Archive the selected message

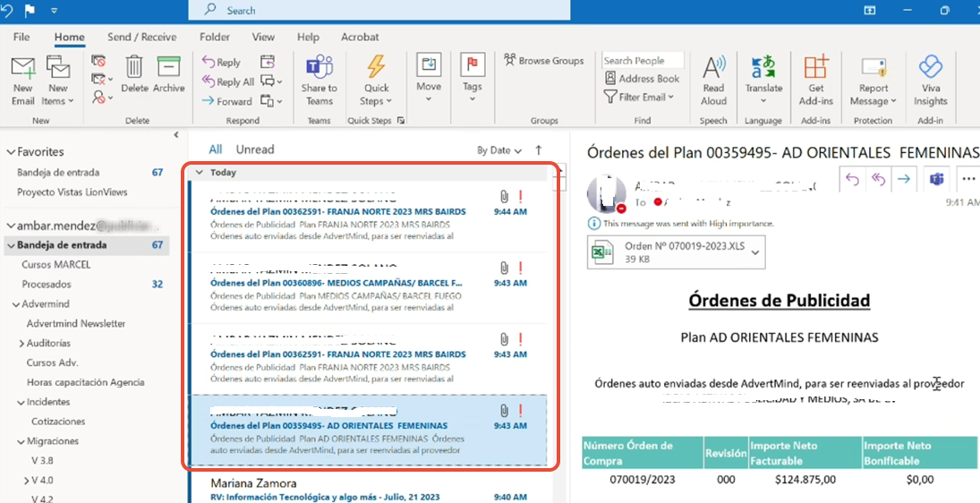[x=169, y=75]
